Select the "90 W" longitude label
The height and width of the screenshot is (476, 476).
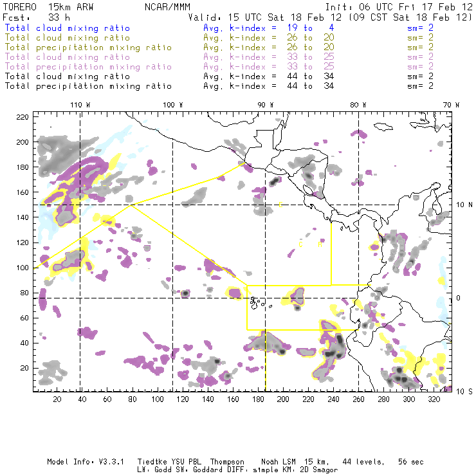point(265,105)
